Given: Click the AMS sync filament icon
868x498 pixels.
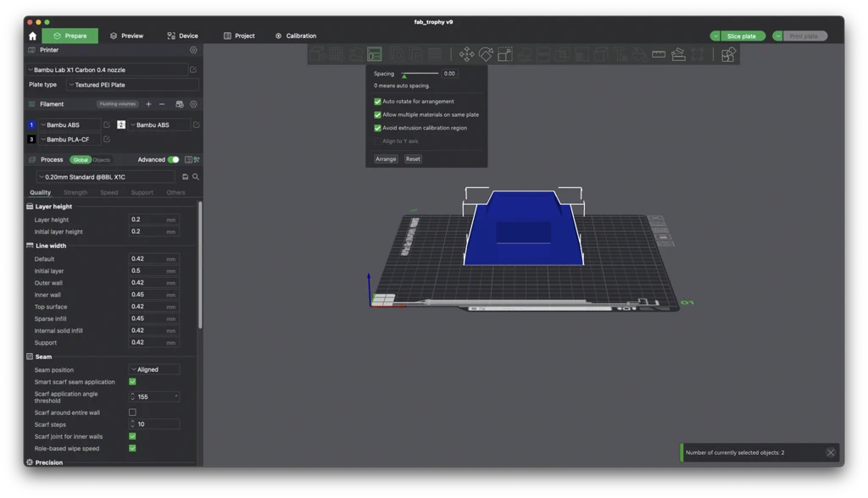Looking at the screenshot, I should point(180,104).
